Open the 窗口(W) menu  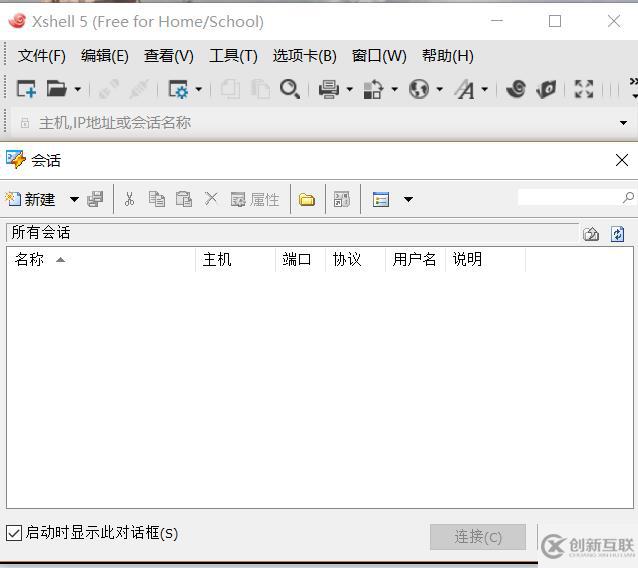pos(379,56)
